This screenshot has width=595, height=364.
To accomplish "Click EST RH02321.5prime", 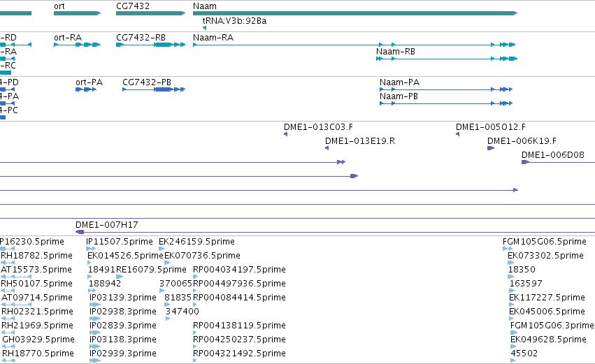I will (x=37, y=312).
